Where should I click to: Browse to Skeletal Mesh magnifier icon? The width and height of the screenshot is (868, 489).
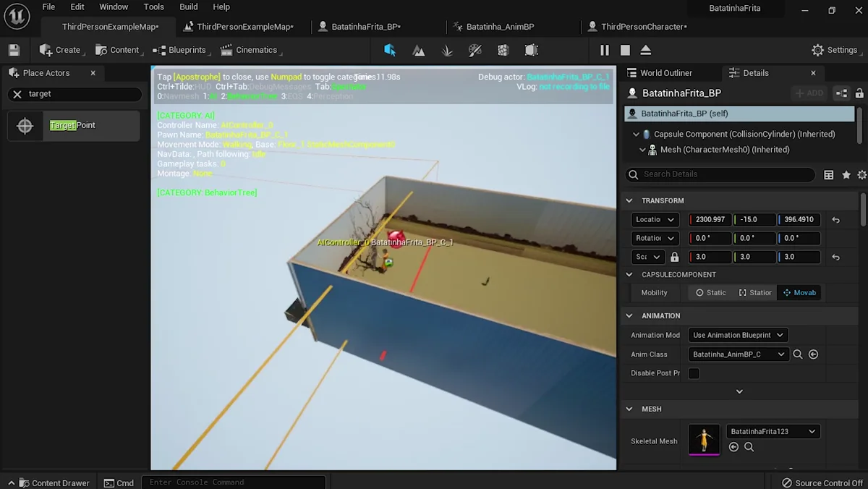point(749,447)
